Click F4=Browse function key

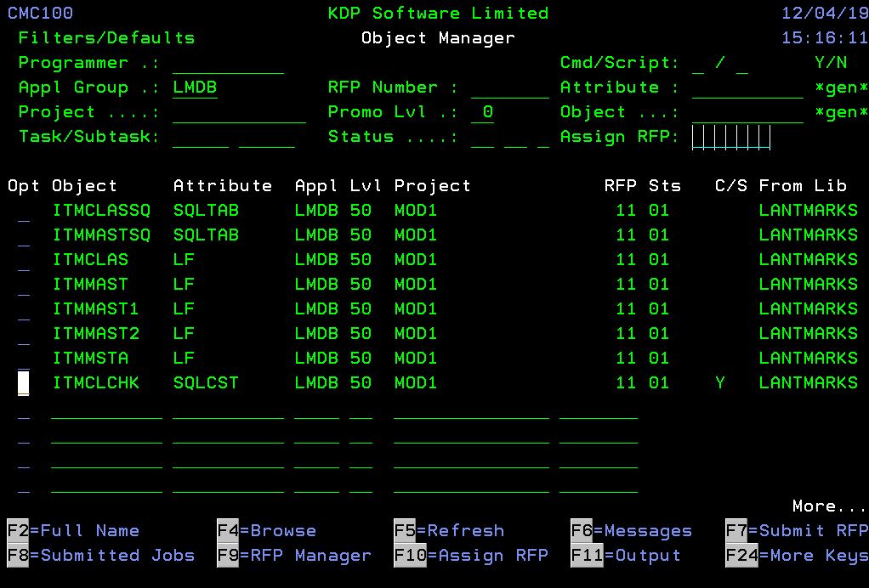(x=266, y=531)
